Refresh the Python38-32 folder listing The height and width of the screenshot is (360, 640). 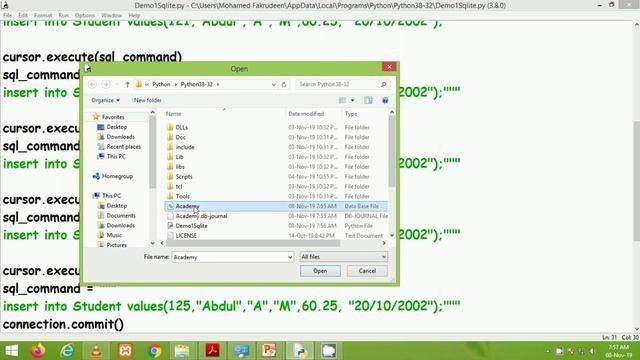pos(284,84)
